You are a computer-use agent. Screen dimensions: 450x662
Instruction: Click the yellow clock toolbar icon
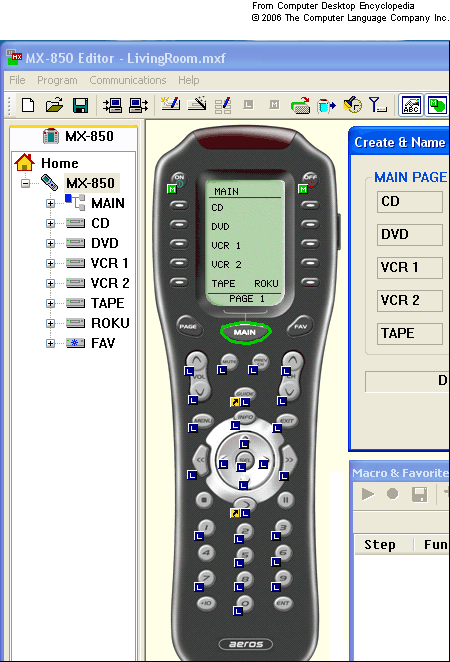click(352, 105)
